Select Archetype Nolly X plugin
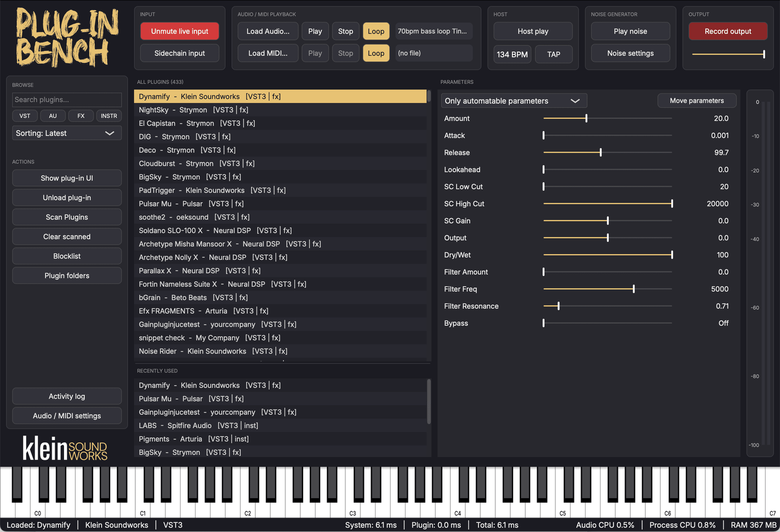 (x=280, y=257)
